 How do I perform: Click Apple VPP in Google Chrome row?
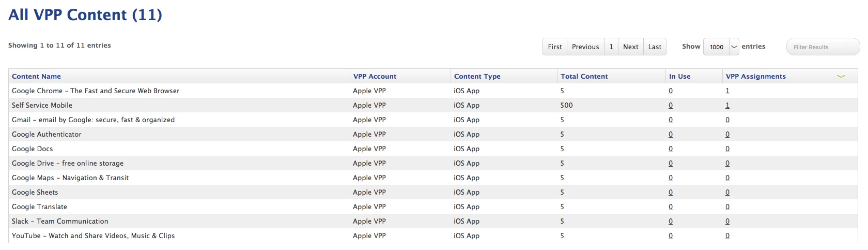369,91
